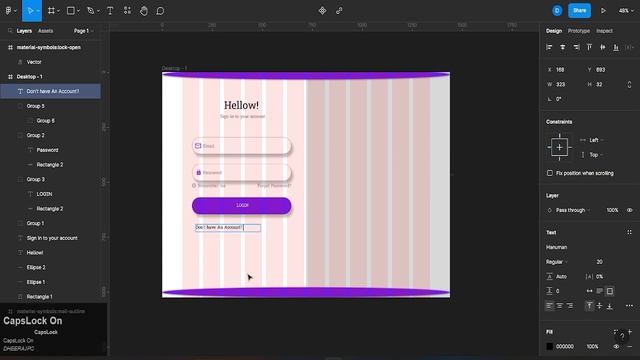Image resolution: width=640 pixels, height=360 pixels.
Task: Select the Pen tool
Action: pyautogui.click(x=91, y=11)
